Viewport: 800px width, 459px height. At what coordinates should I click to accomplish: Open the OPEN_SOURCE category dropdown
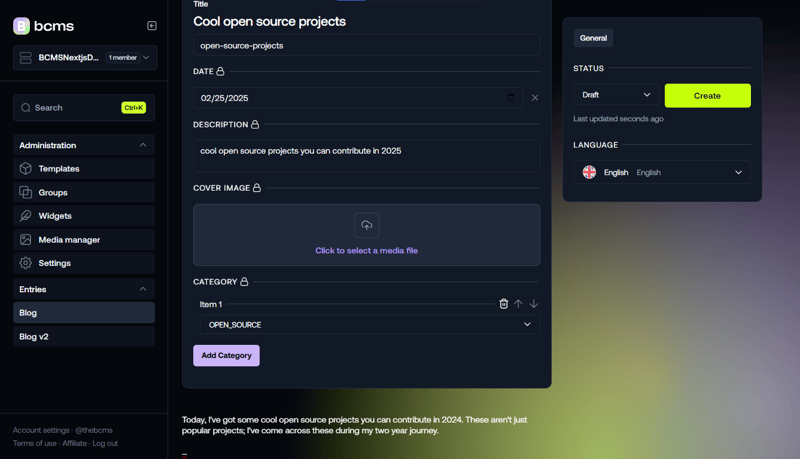366,325
